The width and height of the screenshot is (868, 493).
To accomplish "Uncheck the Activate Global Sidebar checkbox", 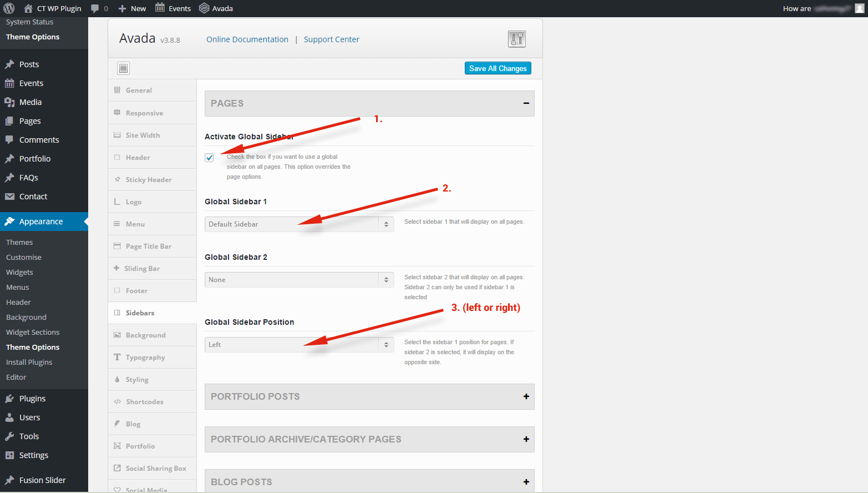I will 209,158.
